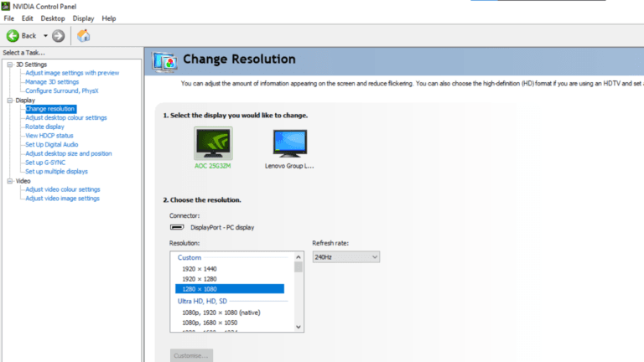Open Manage 3D settings
Screen dimensions: 644x362
(x=52, y=82)
